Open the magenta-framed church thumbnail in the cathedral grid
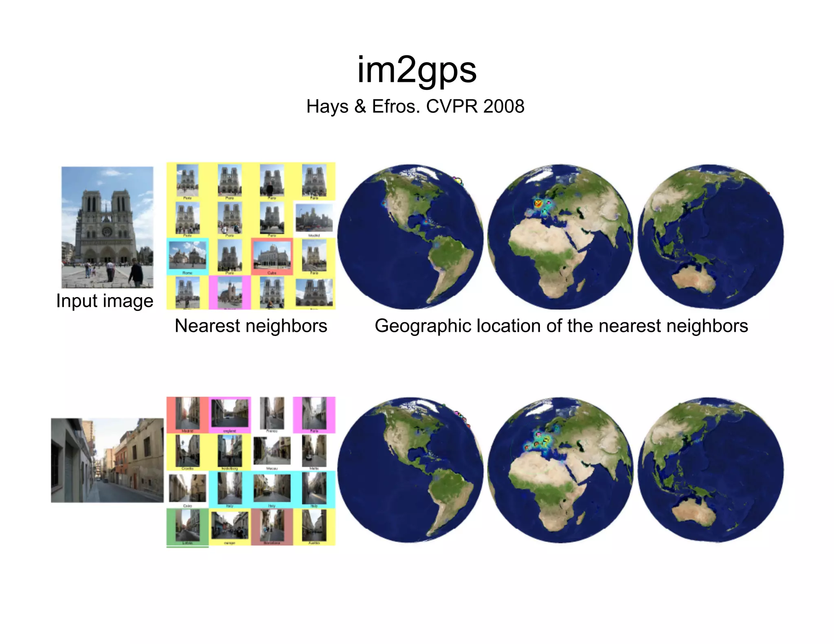 point(230,293)
